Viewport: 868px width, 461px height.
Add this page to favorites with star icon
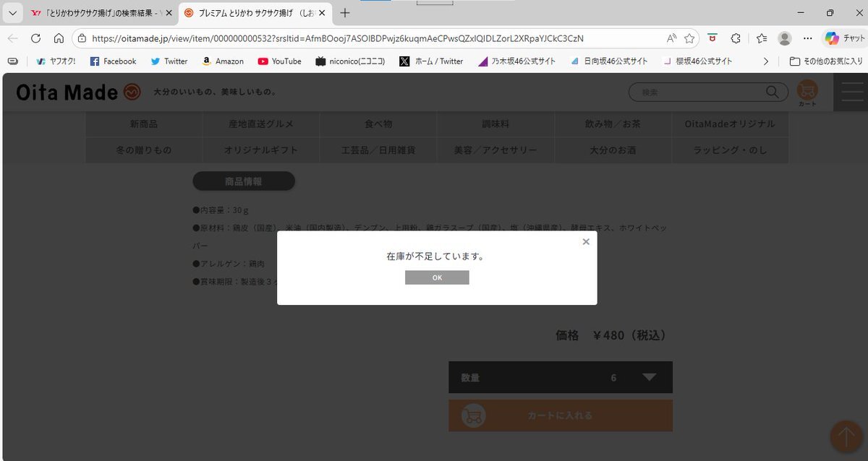click(689, 38)
